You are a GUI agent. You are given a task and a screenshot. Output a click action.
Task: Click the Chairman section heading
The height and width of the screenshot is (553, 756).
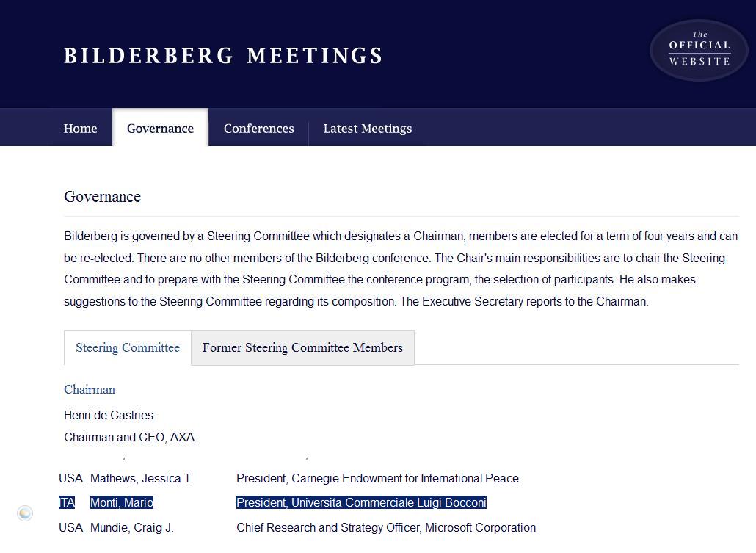[90, 389]
